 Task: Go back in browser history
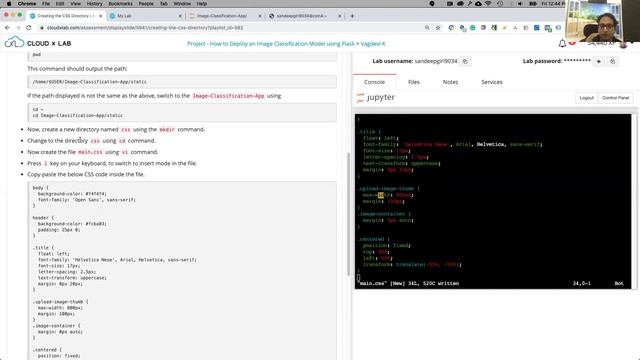click(x=7, y=27)
